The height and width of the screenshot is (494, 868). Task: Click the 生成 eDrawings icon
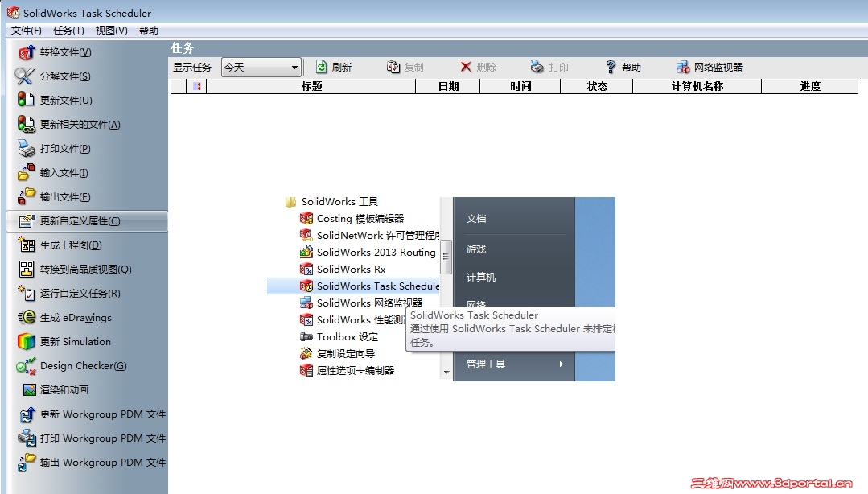26,317
